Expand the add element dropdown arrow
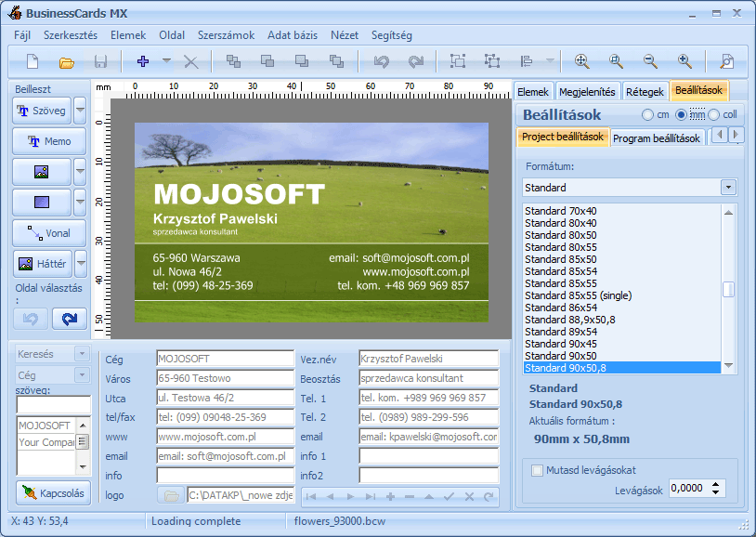The image size is (756, 537). pyautogui.click(x=166, y=61)
